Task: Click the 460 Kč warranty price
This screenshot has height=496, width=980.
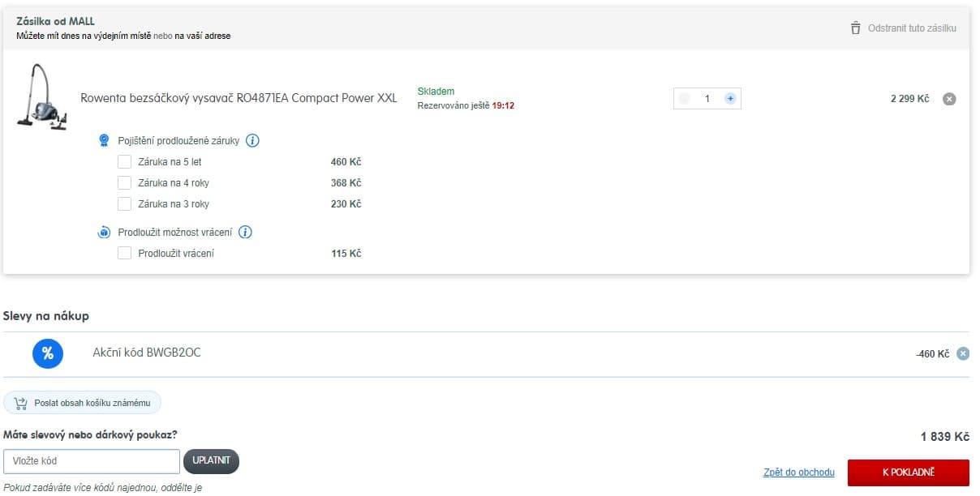Action: point(346,162)
